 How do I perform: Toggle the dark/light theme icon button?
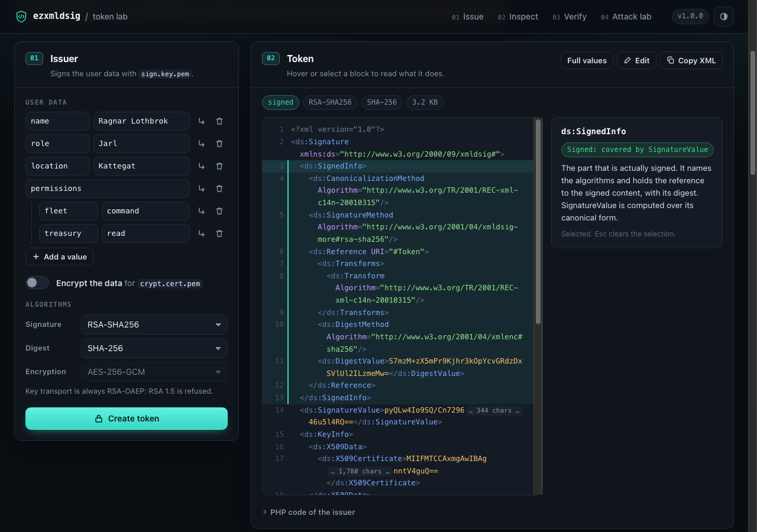tap(724, 17)
